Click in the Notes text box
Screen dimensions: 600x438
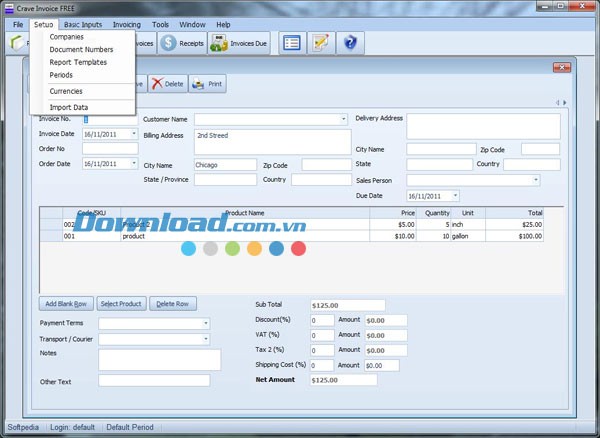tap(160, 360)
